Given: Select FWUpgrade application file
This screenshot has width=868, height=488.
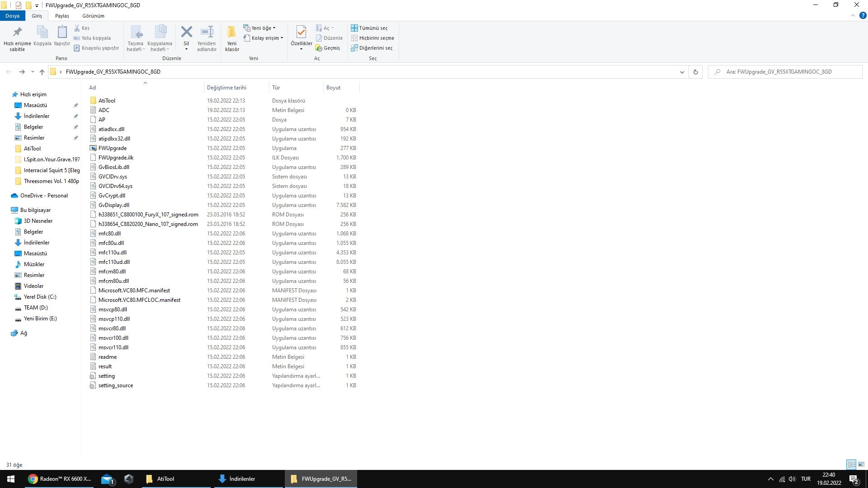Looking at the screenshot, I should point(113,148).
